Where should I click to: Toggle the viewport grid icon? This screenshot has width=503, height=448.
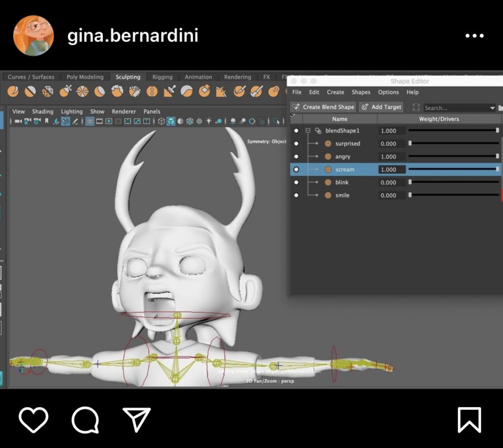[x=90, y=121]
